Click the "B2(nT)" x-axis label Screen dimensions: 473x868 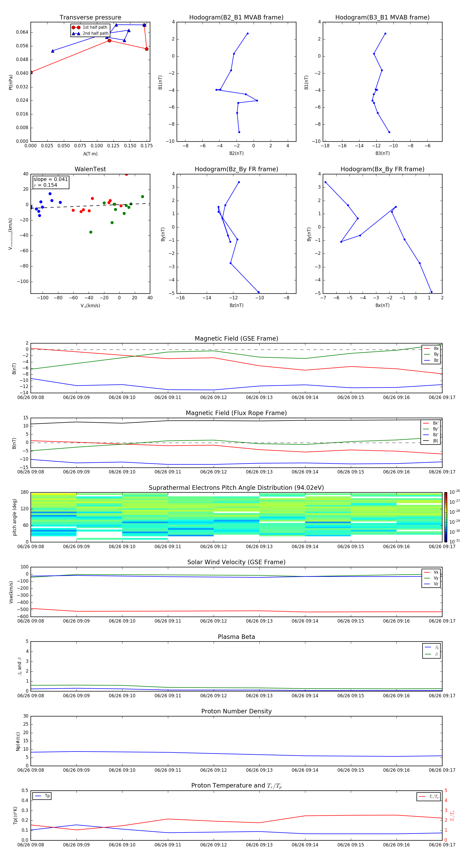coord(236,153)
